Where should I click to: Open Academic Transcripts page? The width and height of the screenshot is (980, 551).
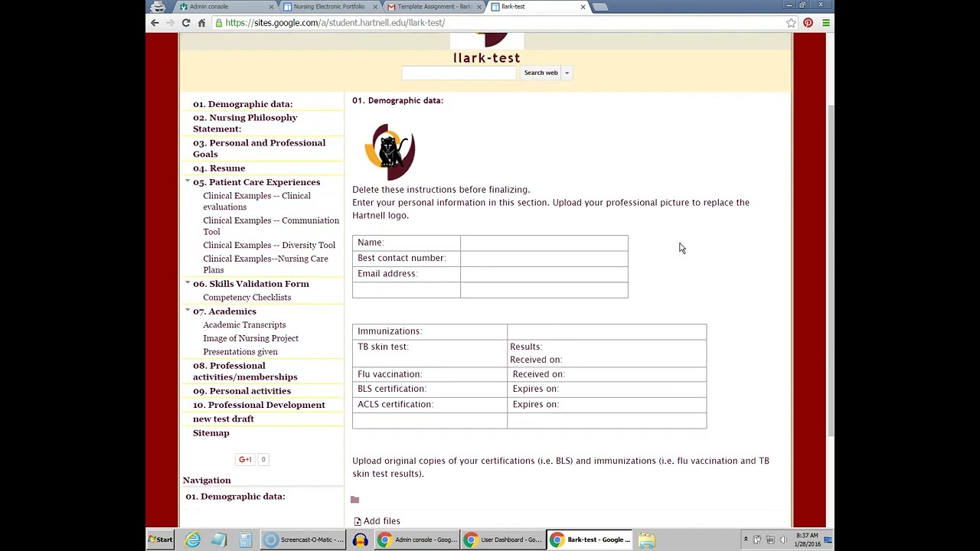tap(244, 325)
